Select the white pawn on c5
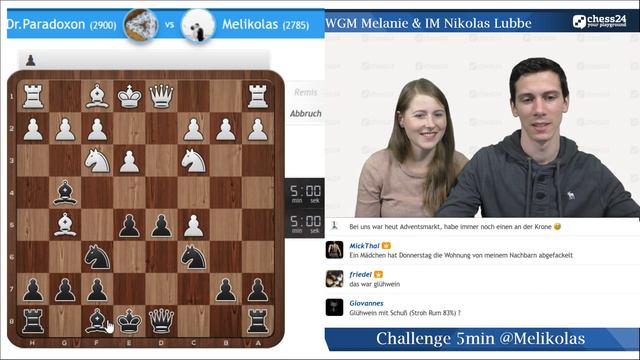Image resolution: width=640 pixels, height=360 pixels. [193, 226]
